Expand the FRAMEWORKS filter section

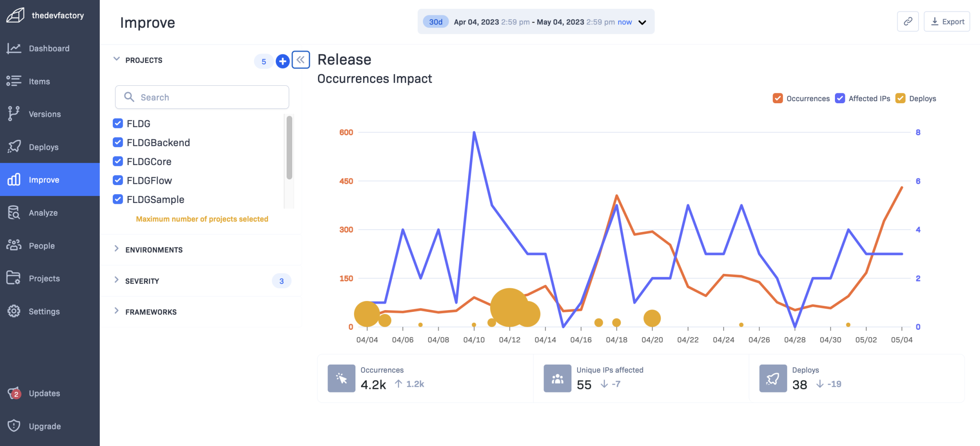pos(116,311)
